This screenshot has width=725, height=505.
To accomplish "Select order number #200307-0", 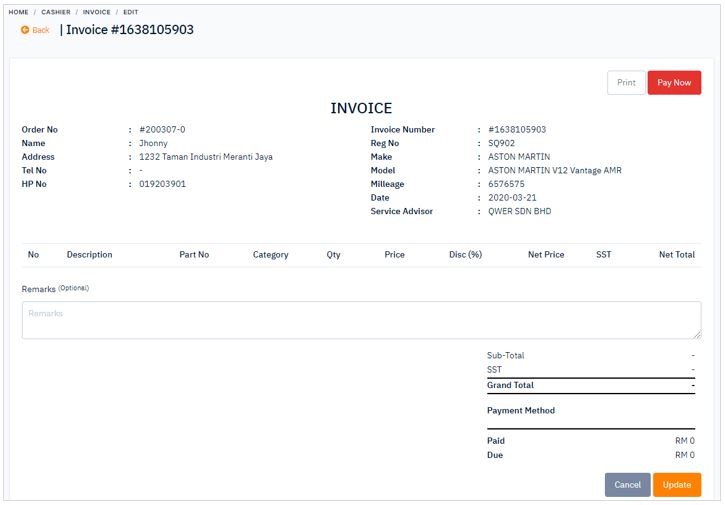I will (162, 129).
